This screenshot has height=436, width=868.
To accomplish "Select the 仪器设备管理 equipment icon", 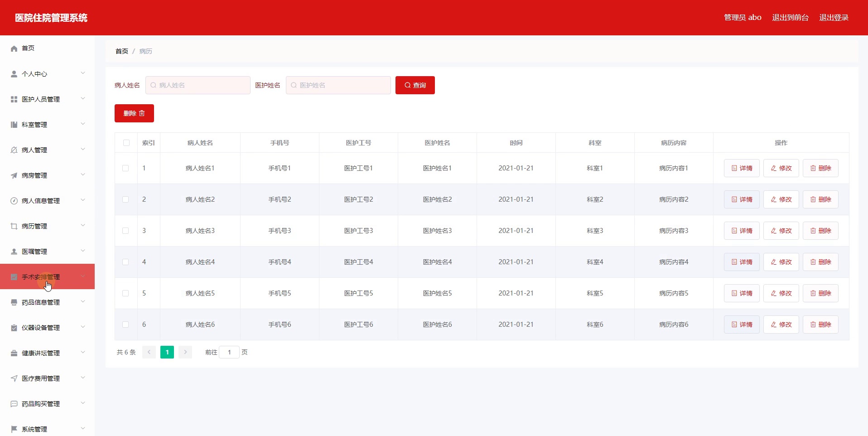I will pyautogui.click(x=14, y=328).
